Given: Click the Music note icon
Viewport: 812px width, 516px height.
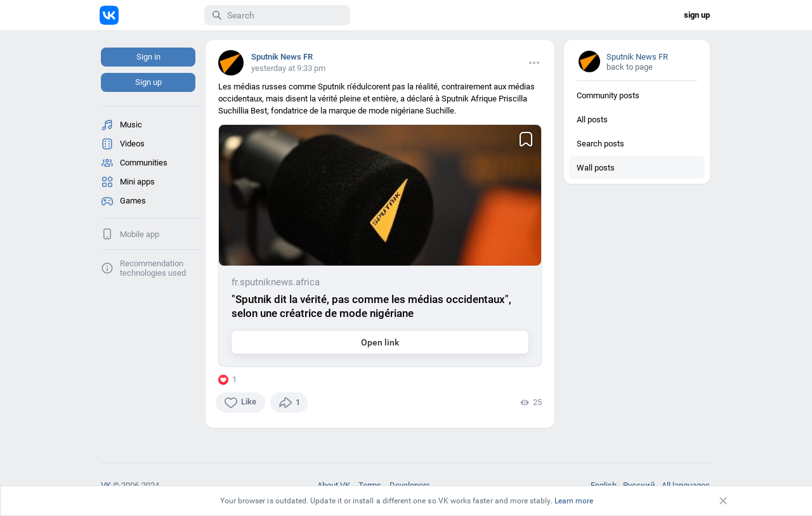Looking at the screenshot, I should [107, 125].
